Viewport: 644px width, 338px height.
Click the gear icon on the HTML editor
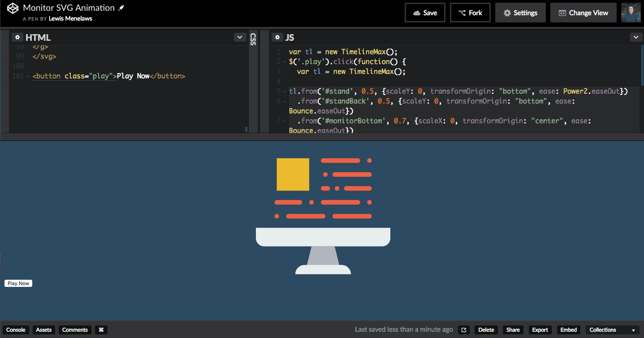point(17,37)
